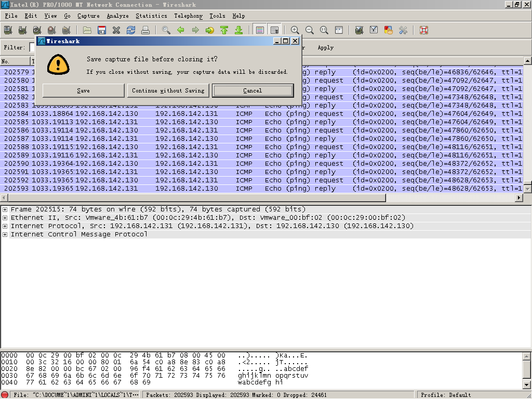Select packet row number 202590

[262, 164]
